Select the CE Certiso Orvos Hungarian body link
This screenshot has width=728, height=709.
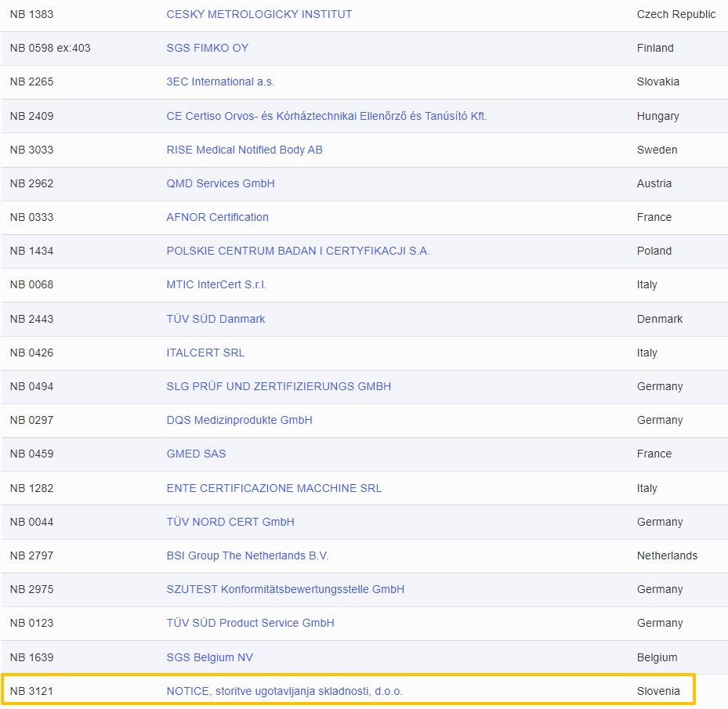pyautogui.click(x=326, y=116)
